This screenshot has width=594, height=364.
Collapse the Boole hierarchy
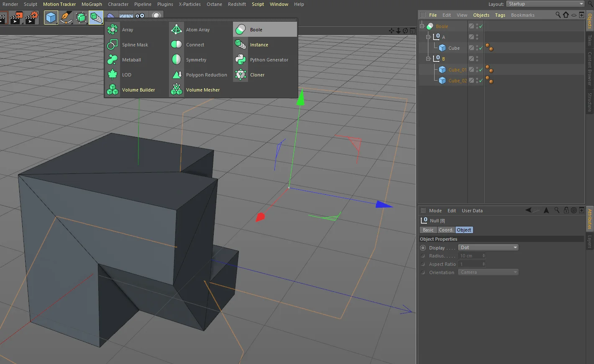tap(422, 26)
